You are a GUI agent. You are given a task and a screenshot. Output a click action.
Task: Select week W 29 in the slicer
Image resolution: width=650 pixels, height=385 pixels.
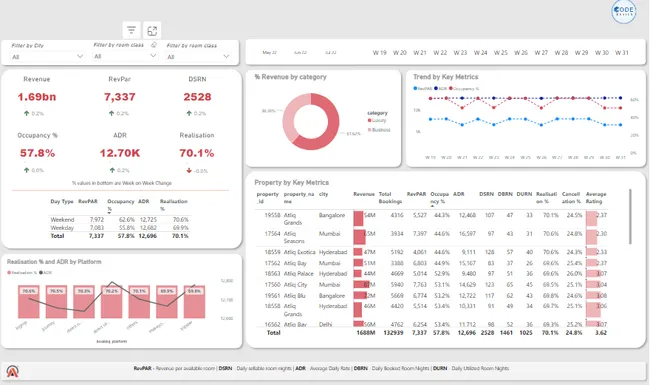(581, 53)
